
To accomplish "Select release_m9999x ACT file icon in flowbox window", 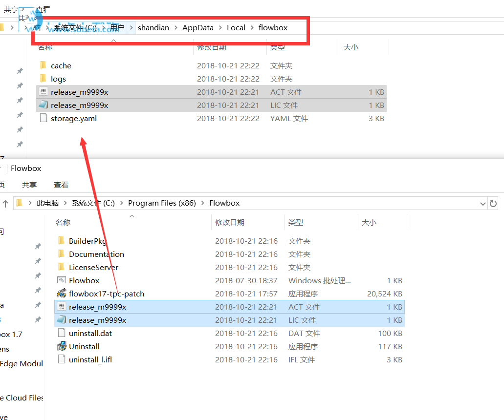I will pos(44,92).
